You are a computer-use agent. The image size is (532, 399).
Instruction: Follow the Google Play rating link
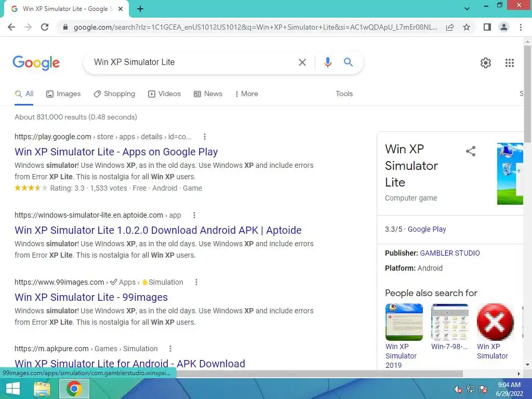tap(427, 229)
